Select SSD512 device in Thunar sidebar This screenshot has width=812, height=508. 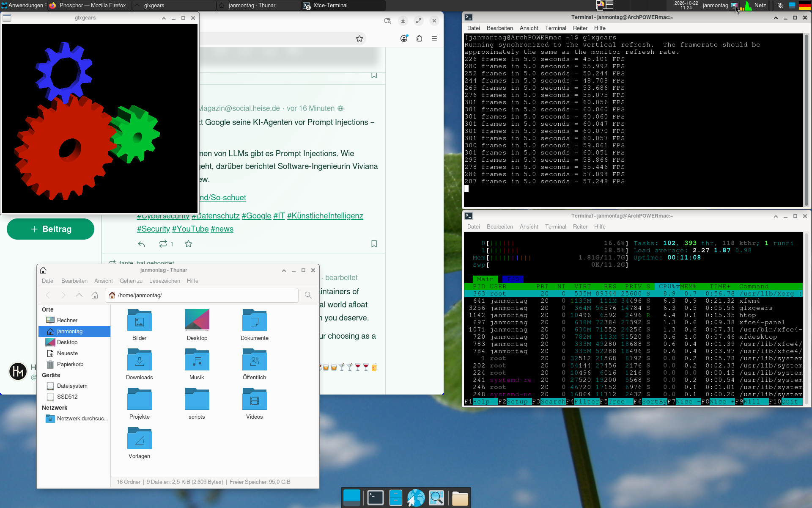click(67, 397)
